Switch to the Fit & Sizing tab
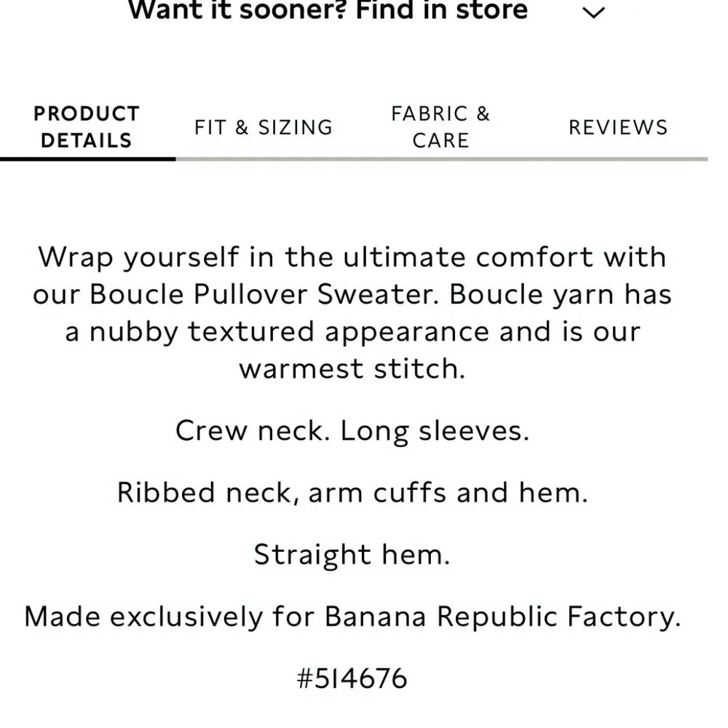The image size is (728, 728). pos(263,127)
